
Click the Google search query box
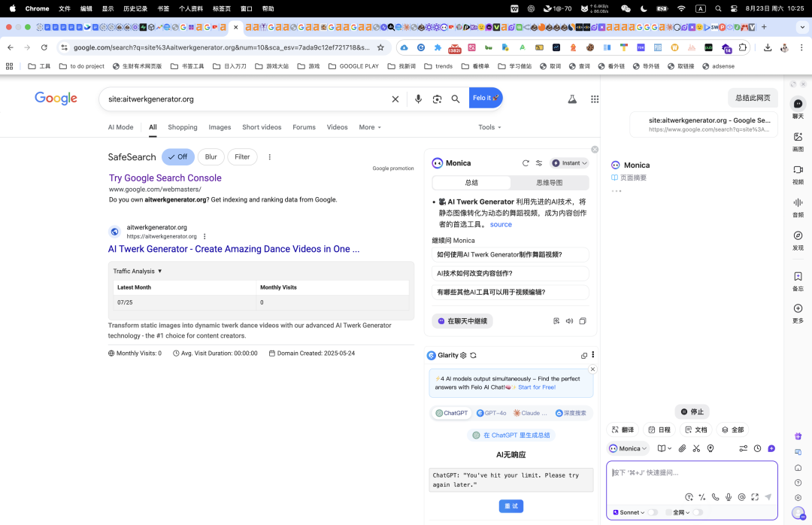(x=246, y=99)
